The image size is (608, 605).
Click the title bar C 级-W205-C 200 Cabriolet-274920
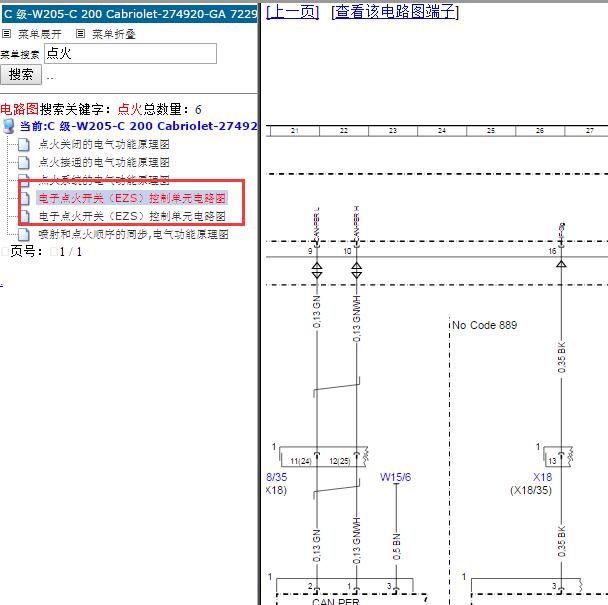pyautogui.click(x=129, y=14)
